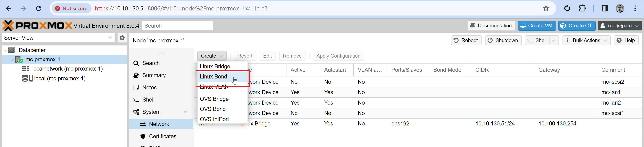The width and height of the screenshot is (644, 147).
Task: Click the browser forward arrow
Action: point(24,9)
